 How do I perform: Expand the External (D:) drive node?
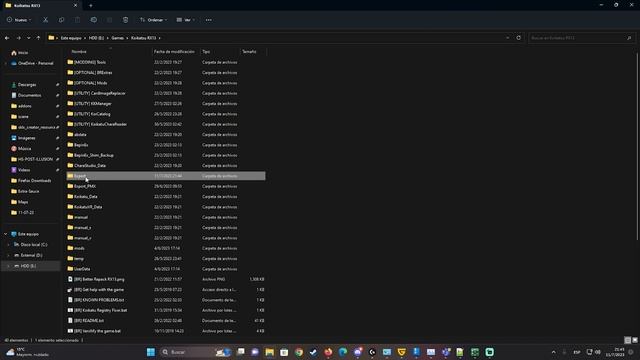[x=8, y=255]
